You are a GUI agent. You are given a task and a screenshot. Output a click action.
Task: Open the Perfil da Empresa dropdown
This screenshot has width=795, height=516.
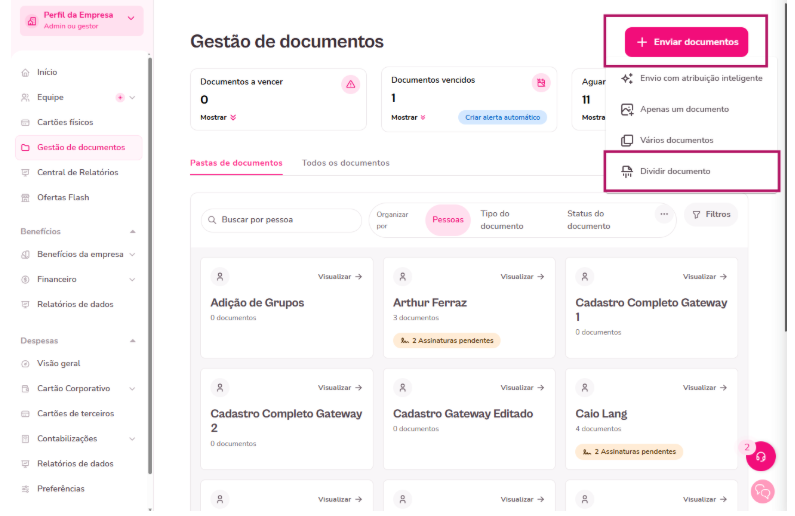click(82, 21)
